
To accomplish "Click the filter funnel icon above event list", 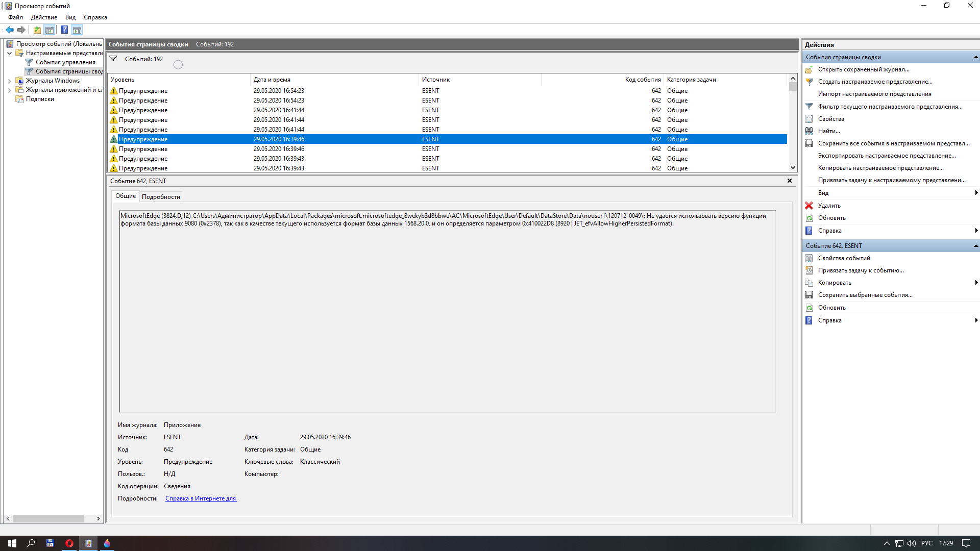I will tap(113, 59).
